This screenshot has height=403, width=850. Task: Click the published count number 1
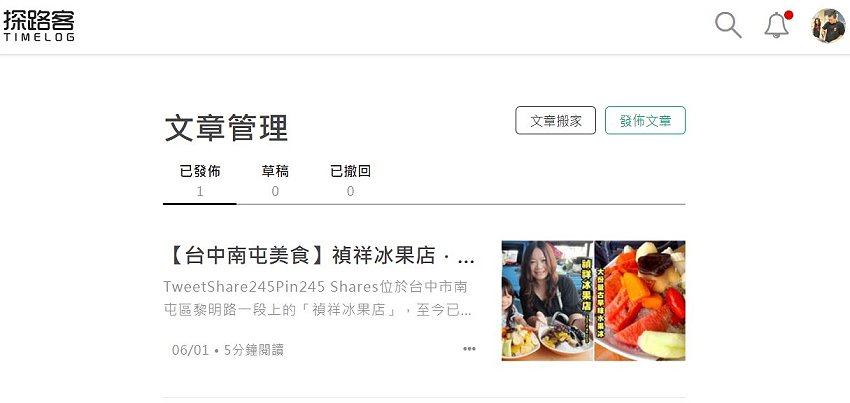[x=200, y=191]
